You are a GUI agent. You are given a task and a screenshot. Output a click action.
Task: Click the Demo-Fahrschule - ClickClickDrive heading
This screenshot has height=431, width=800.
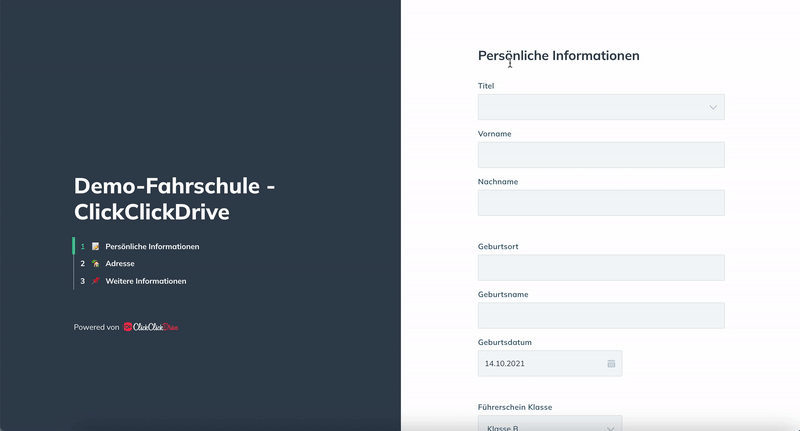(x=174, y=199)
